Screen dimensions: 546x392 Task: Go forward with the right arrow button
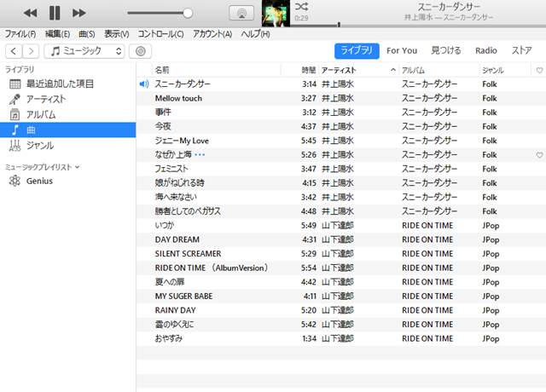tap(31, 51)
